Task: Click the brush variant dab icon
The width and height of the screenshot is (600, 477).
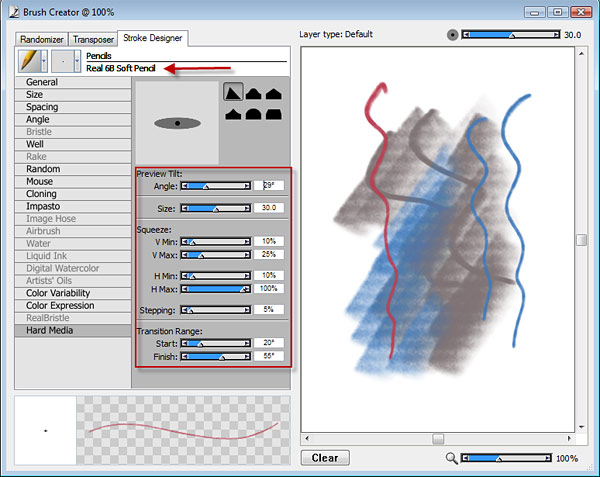Action: [63, 61]
